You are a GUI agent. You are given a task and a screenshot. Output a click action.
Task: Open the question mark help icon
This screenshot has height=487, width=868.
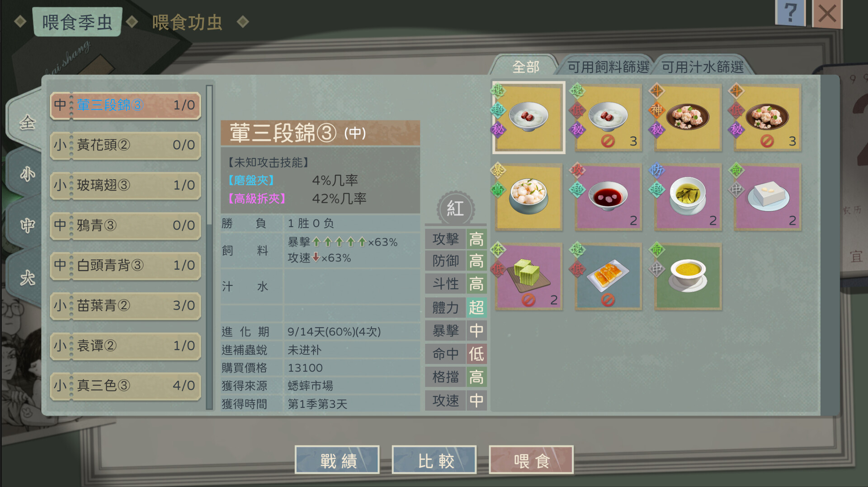coord(790,13)
